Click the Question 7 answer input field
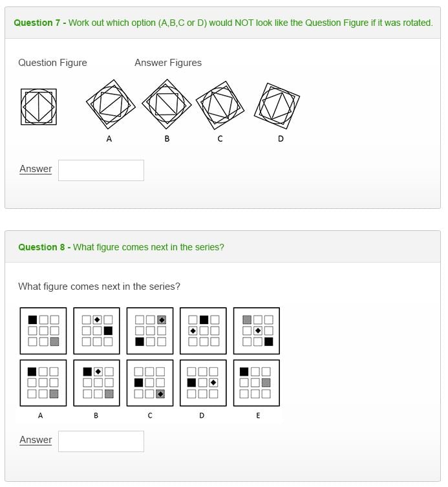Image resolution: width=448 pixels, height=487 pixels. pyautogui.click(x=101, y=170)
